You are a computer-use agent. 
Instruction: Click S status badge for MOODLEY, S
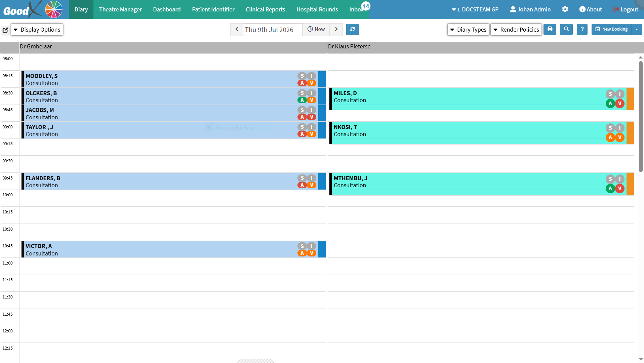pos(302,76)
